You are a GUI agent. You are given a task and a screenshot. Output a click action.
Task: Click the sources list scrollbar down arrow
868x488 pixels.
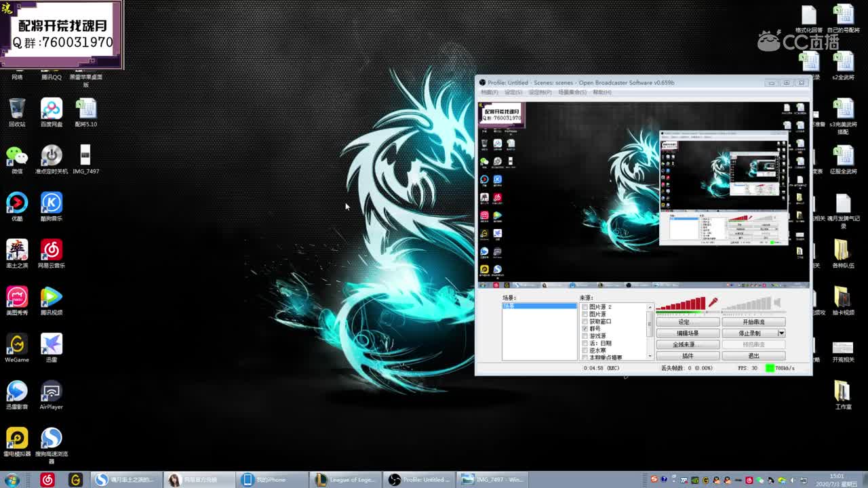click(x=650, y=357)
